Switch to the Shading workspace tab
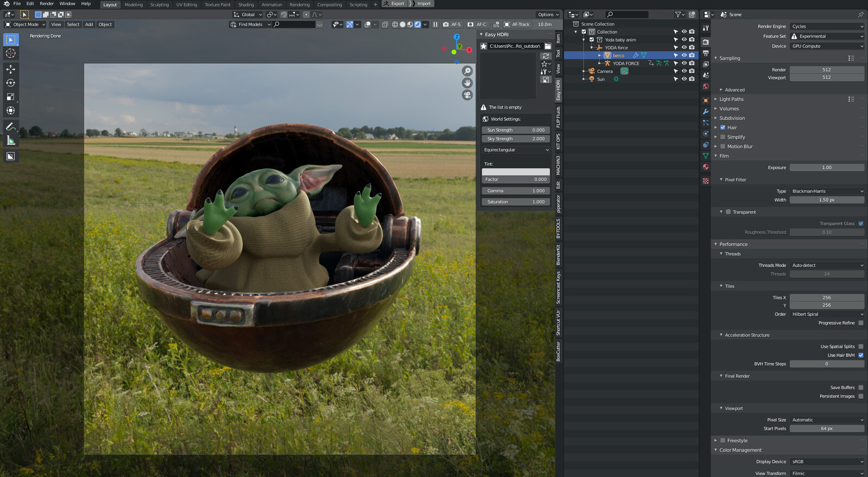This screenshot has height=477, width=868. (246, 4)
